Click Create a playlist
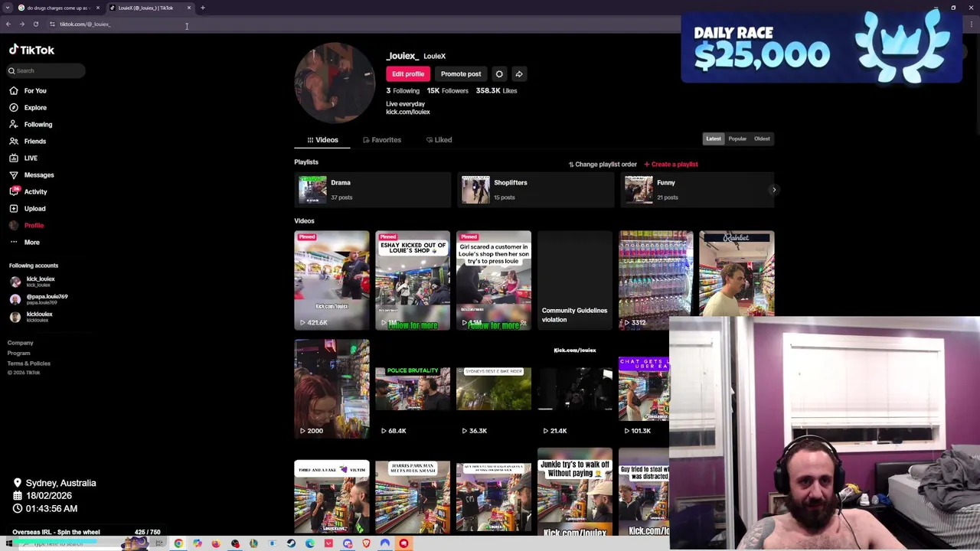 pos(671,164)
